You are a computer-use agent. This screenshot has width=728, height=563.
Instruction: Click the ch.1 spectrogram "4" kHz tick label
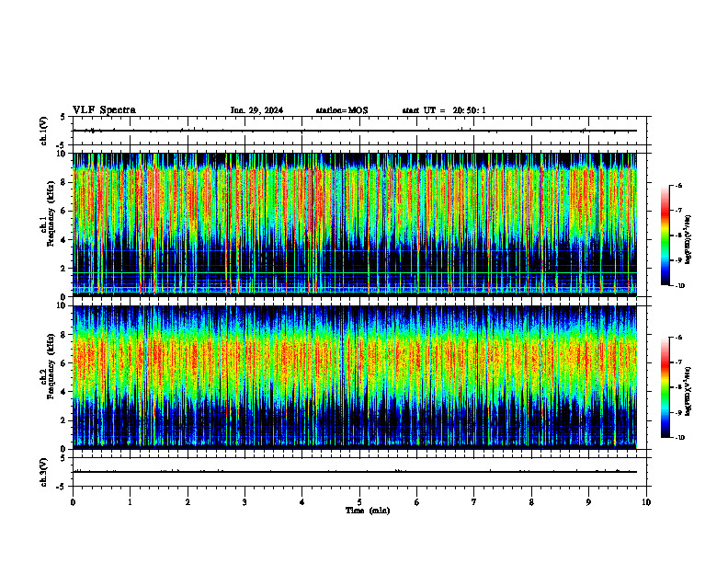(63, 240)
